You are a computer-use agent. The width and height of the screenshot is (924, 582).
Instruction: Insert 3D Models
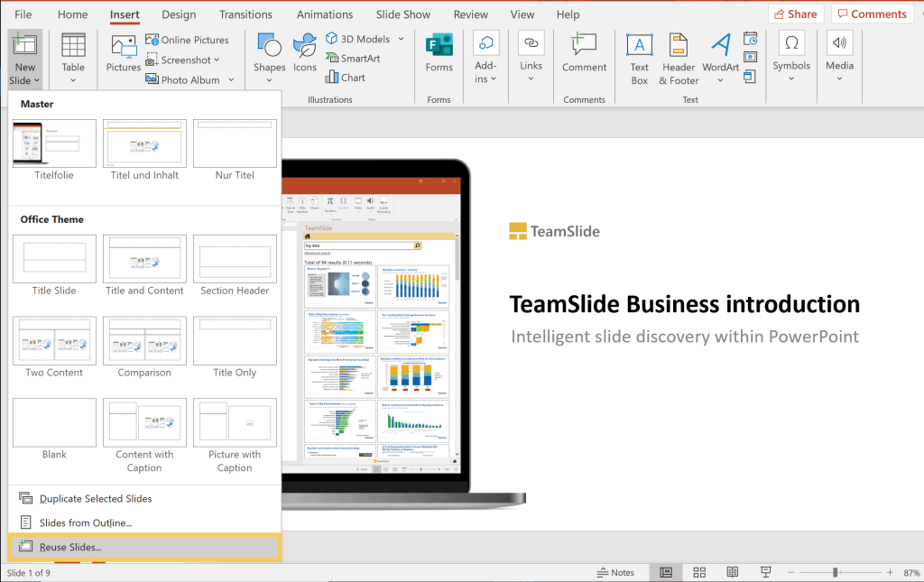pyautogui.click(x=358, y=39)
